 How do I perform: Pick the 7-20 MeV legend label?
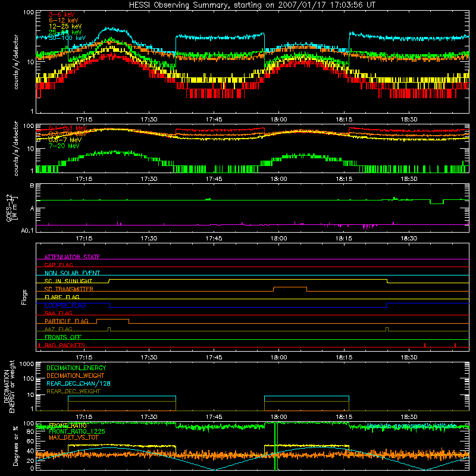click(x=64, y=146)
